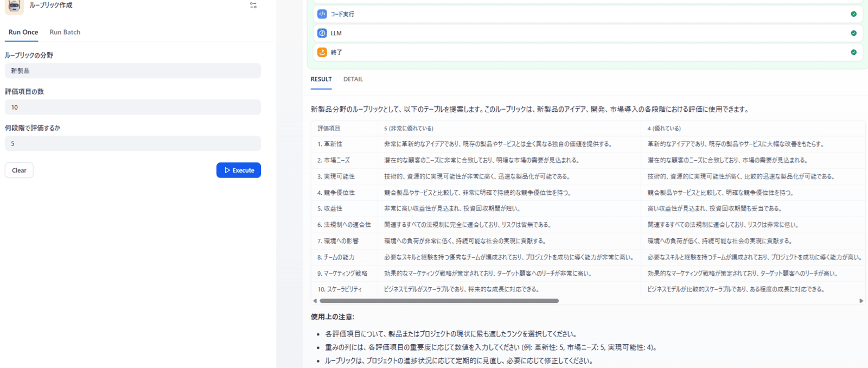The height and width of the screenshot is (368, 868).
Task: Select the 10. スケーラビリティ row label
Action: tap(340, 289)
